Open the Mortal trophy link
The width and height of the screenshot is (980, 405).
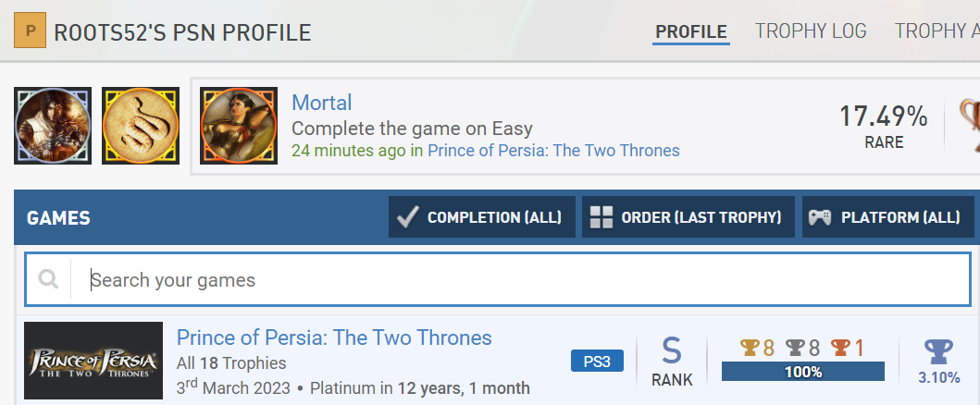(x=321, y=103)
